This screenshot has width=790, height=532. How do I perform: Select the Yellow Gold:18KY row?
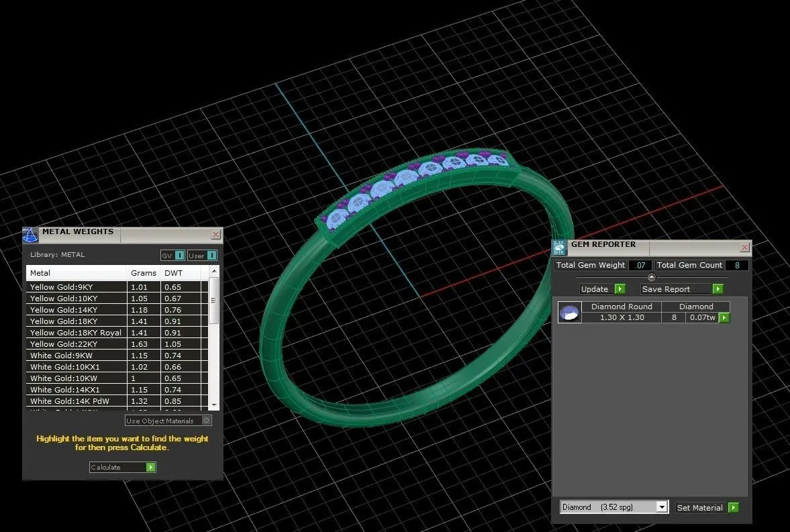[x=117, y=321]
